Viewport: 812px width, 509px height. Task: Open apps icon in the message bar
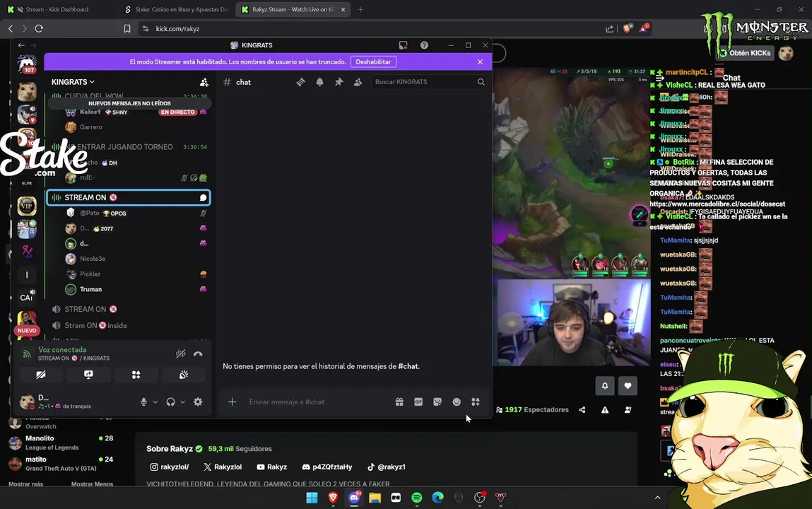click(476, 402)
